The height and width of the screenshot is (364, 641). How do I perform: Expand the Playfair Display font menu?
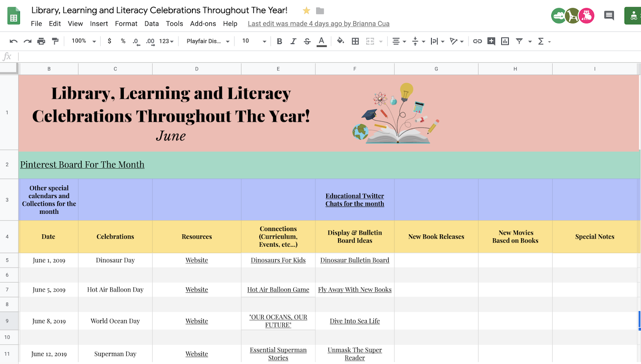228,41
